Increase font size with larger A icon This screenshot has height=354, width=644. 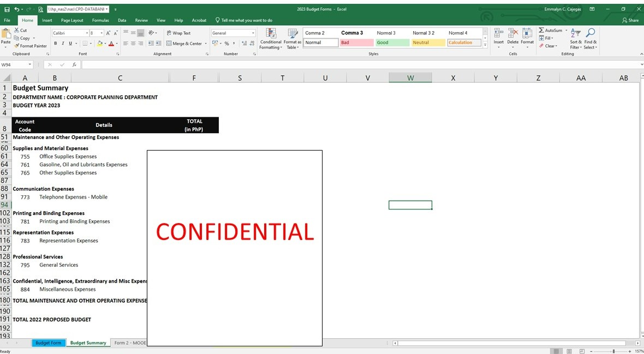[109, 33]
